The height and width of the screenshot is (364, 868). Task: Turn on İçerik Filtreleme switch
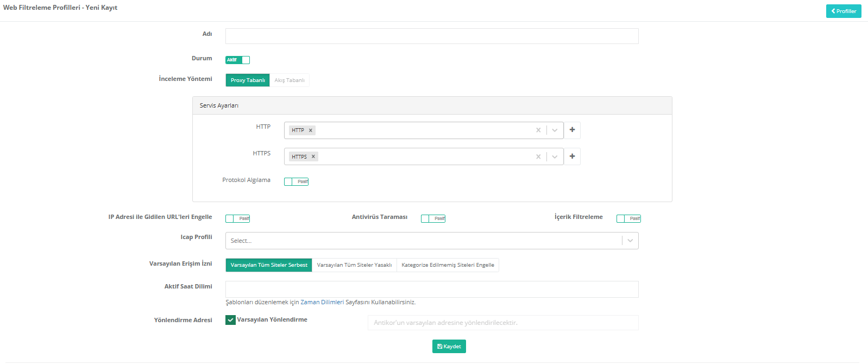click(x=628, y=218)
